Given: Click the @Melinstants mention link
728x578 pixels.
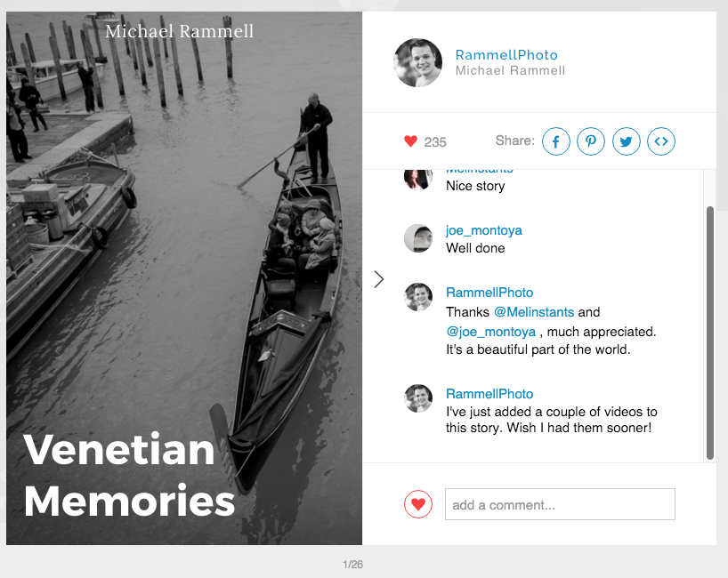Looking at the screenshot, I should click(x=534, y=312).
